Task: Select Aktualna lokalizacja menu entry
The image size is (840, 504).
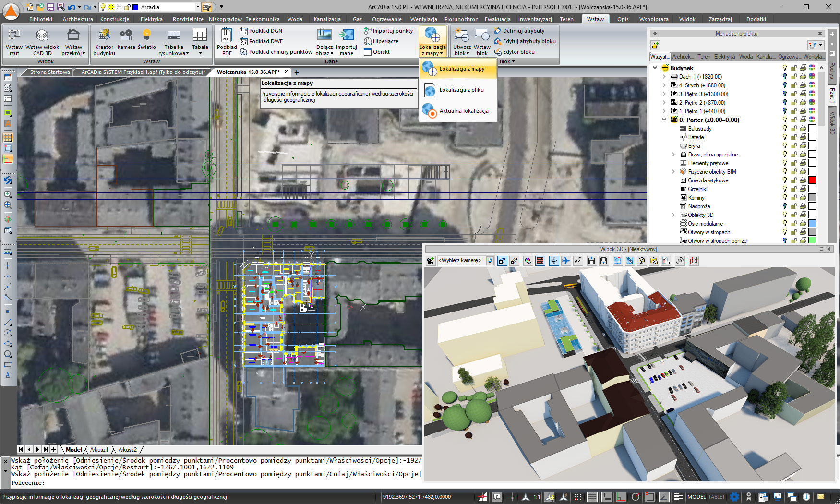Action: tap(463, 111)
